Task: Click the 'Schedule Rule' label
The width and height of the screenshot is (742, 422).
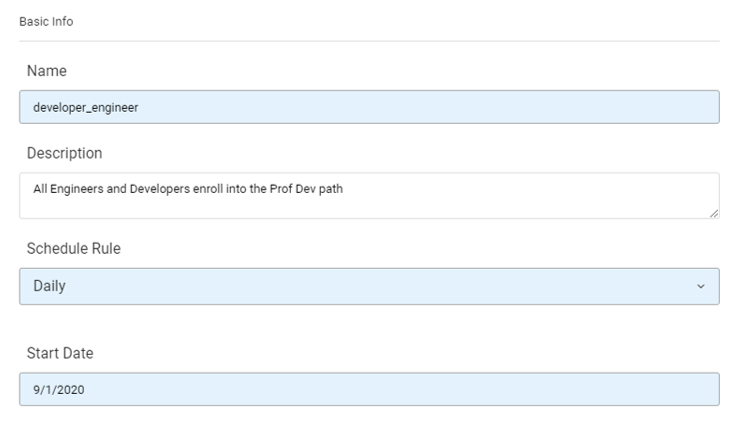Action: (73, 248)
